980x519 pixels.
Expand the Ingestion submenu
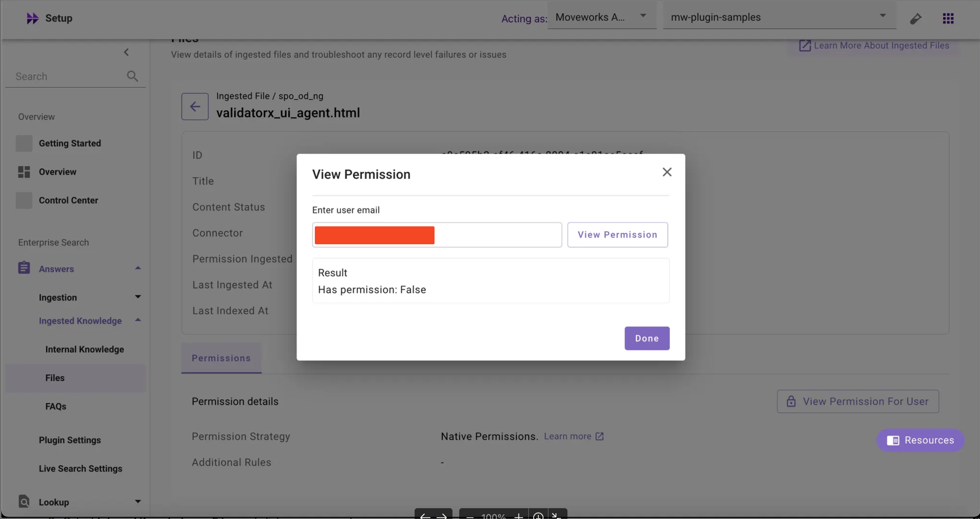tap(138, 297)
